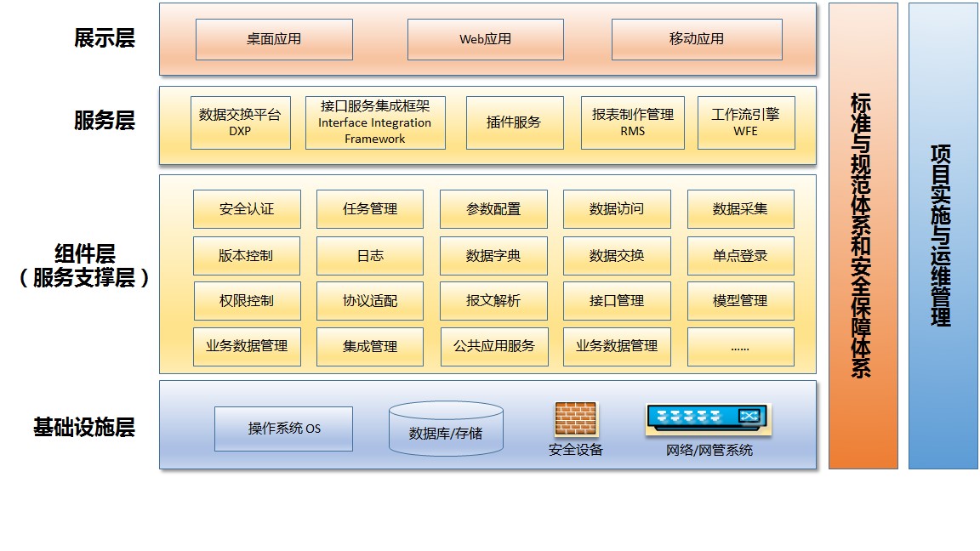Select the 数据字典 component box
The height and width of the screenshot is (551, 980).
click(493, 255)
